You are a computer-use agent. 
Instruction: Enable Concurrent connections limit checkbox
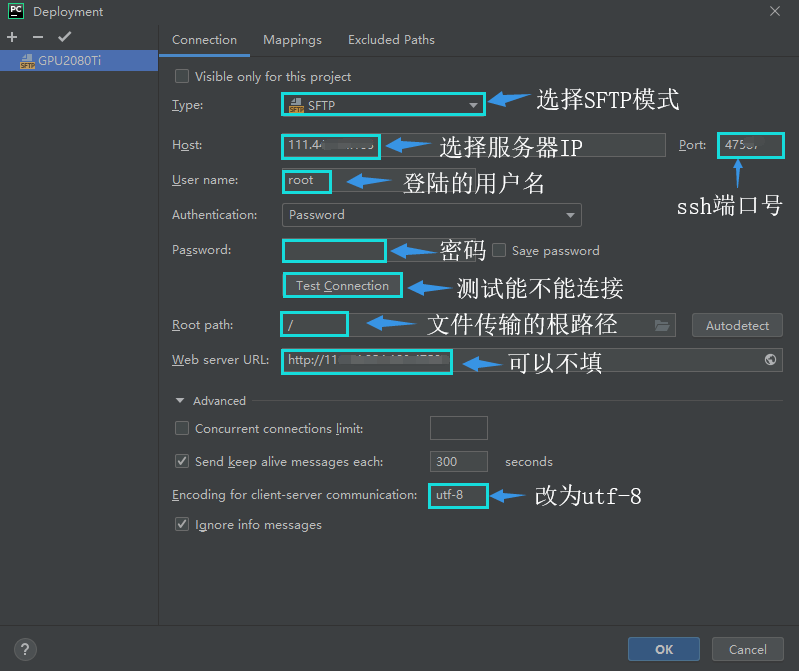coord(182,428)
